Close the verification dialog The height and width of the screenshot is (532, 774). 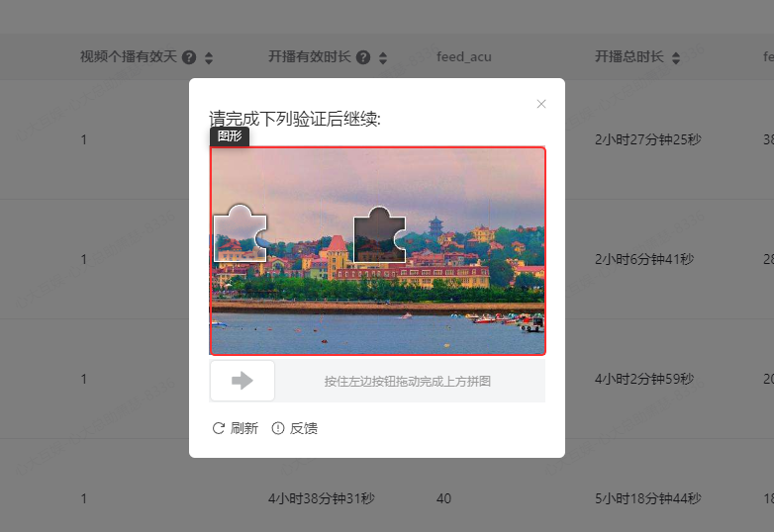[x=541, y=104]
